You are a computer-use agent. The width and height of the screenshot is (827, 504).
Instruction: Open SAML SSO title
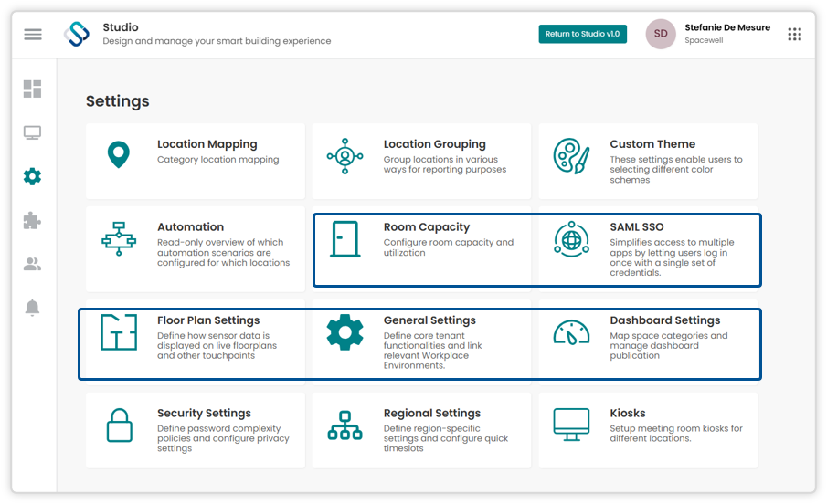click(637, 226)
